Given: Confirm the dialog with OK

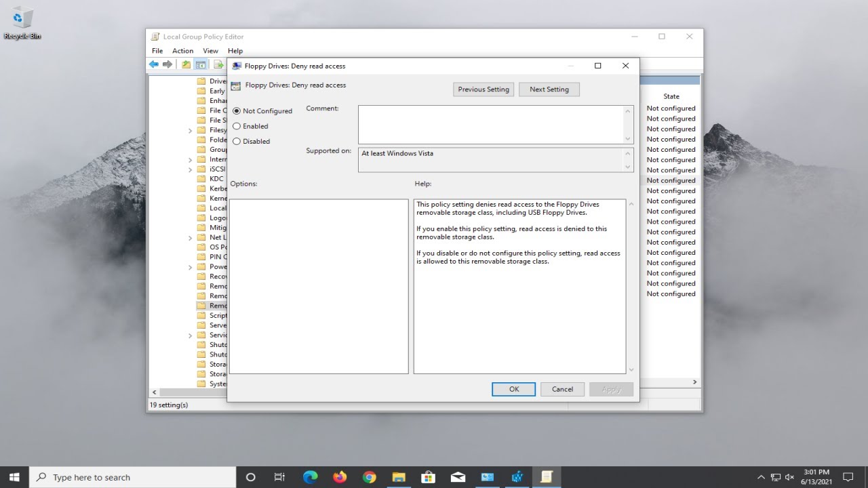Looking at the screenshot, I should point(514,389).
